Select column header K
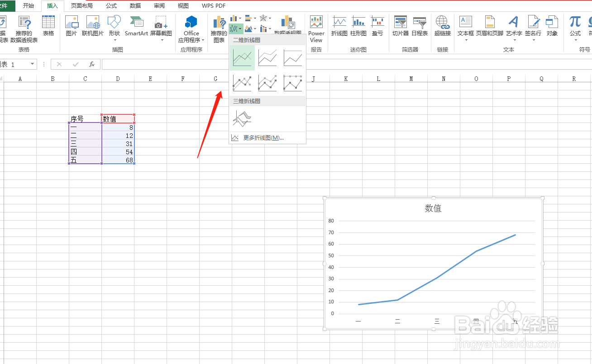The width and height of the screenshot is (592, 364). (346, 79)
